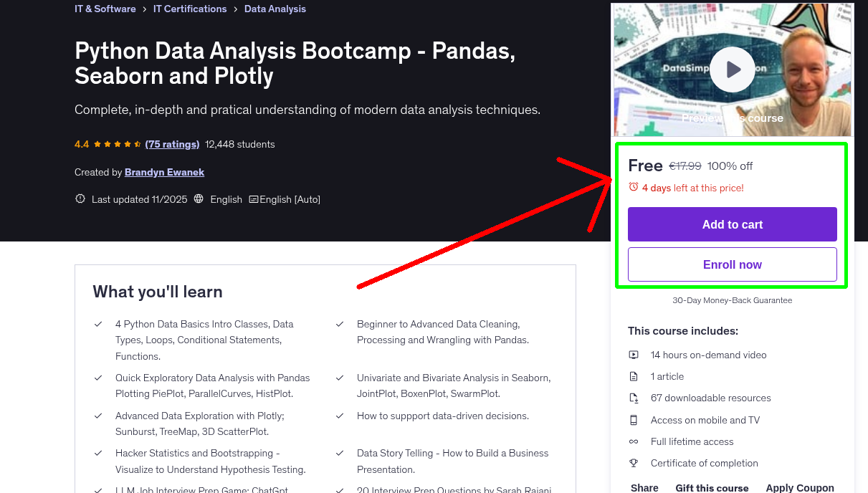
Task: Click the globe icon next to English
Action: point(199,198)
